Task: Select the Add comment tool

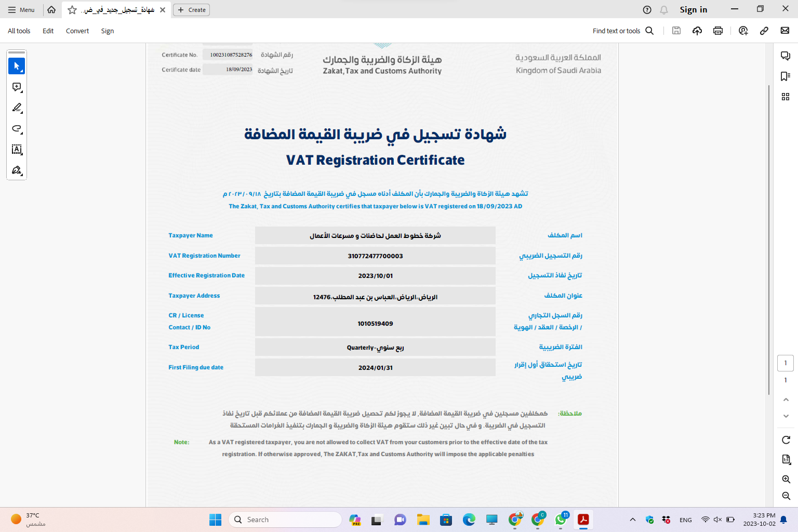Action: pos(17,87)
